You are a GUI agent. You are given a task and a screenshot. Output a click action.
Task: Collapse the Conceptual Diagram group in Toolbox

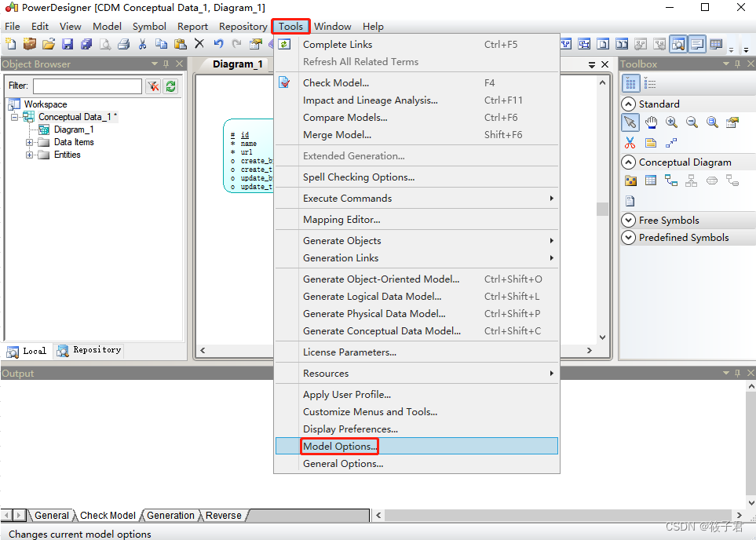[628, 162]
